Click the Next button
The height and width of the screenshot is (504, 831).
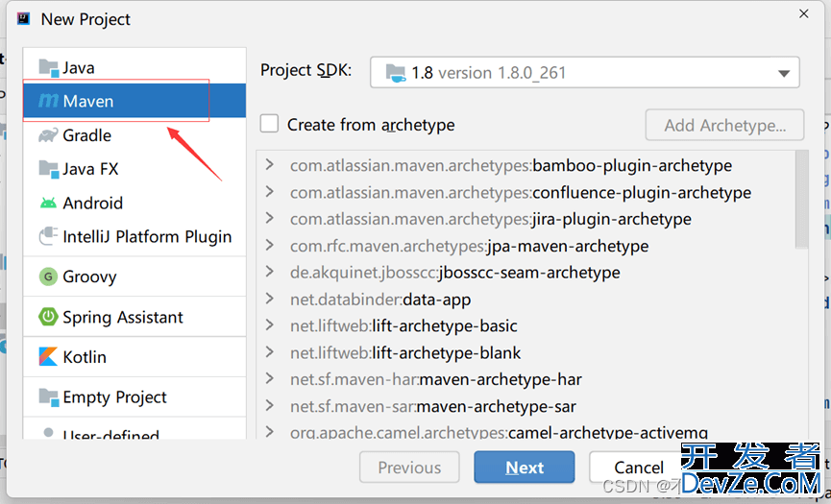pos(525,467)
